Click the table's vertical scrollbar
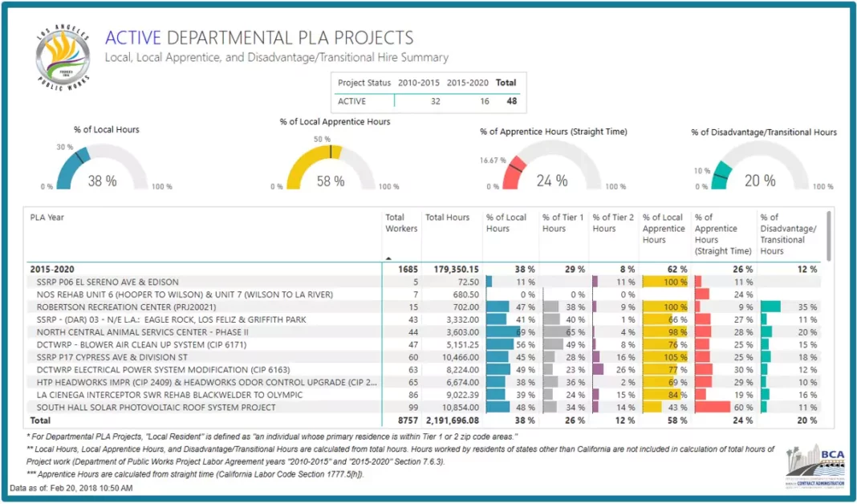This screenshot has height=504, width=857. (x=829, y=237)
